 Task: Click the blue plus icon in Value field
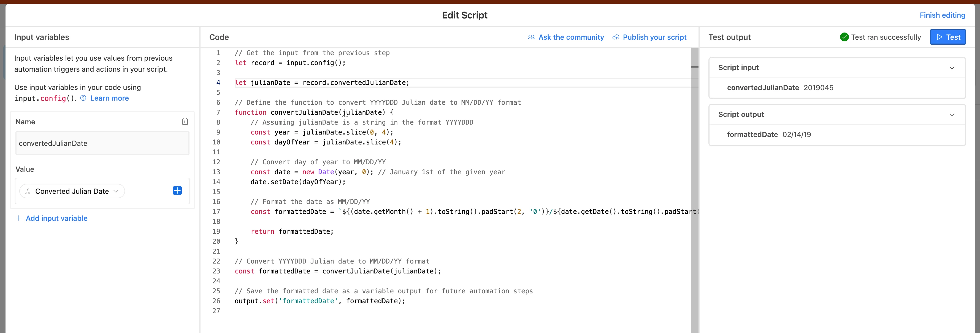pyautogui.click(x=177, y=191)
